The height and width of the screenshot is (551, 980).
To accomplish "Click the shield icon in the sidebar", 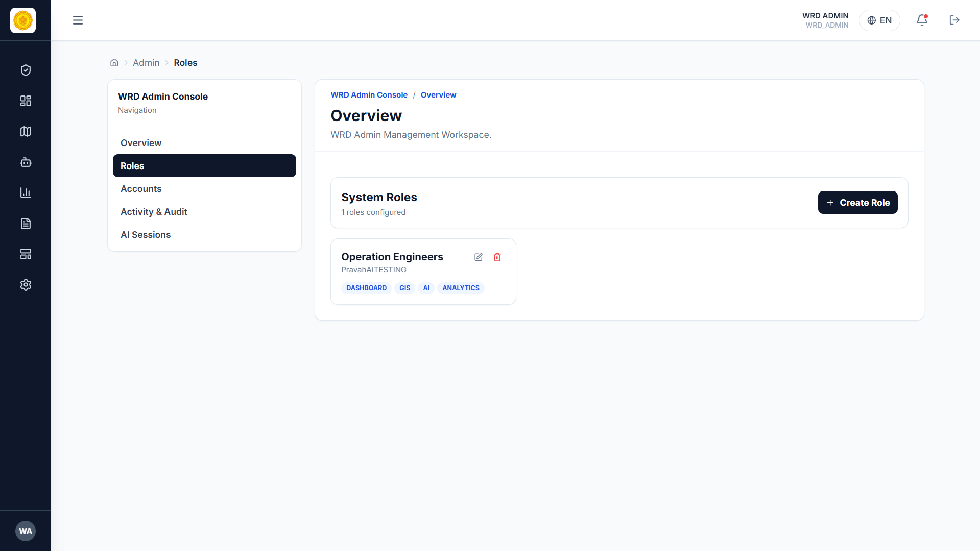I will 26,70.
